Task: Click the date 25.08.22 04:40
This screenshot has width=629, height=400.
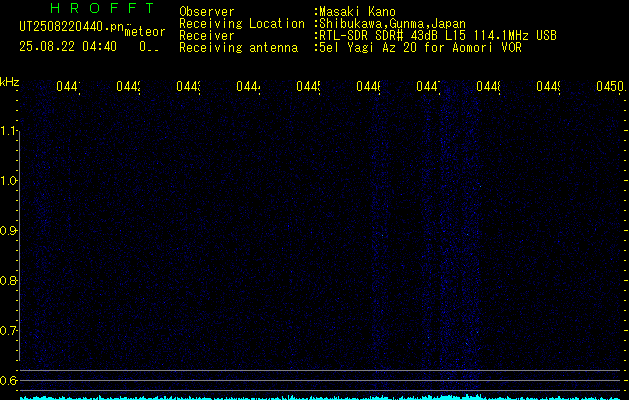Action: point(68,47)
